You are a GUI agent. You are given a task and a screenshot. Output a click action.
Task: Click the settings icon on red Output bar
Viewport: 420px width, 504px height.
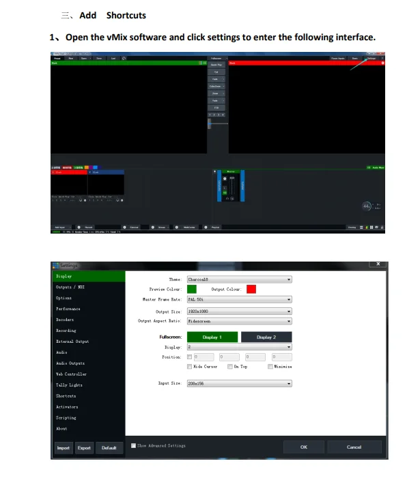(382, 63)
